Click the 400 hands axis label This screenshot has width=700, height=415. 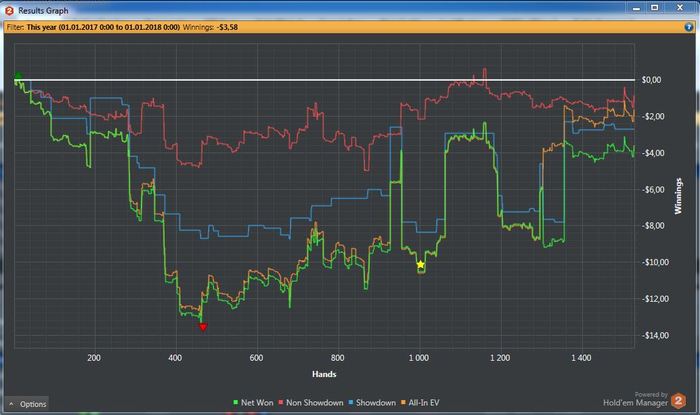coord(175,358)
